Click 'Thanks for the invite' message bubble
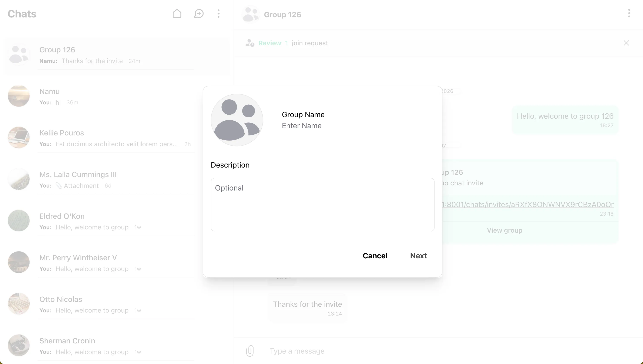Screen dimensions: 643x364 click(x=307, y=308)
